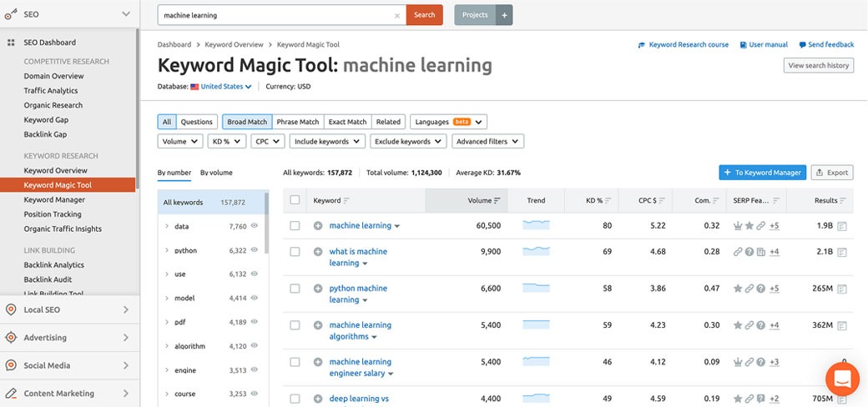Viewport: 868px width, 407px height.
Task: Sort by CPC $ column sort icon
Action: (662, 201)
